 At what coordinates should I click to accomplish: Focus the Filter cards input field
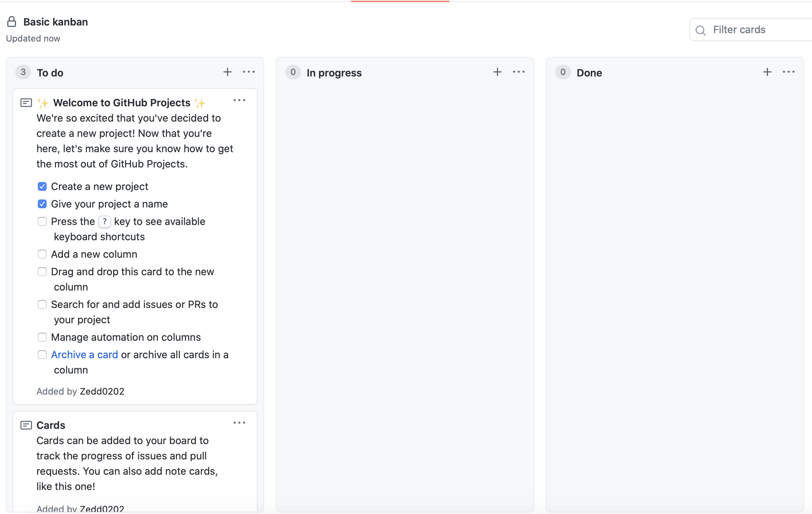(751, 29)
